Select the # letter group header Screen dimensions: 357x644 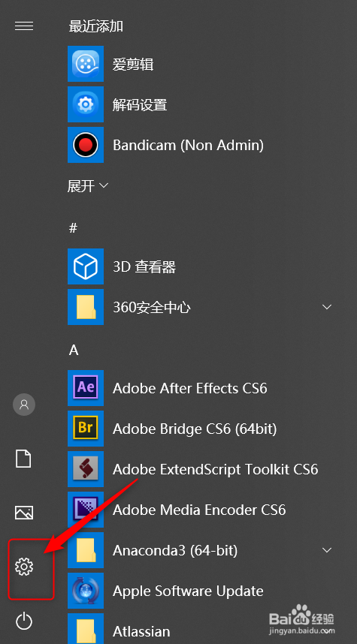click(x=73, y=228)
